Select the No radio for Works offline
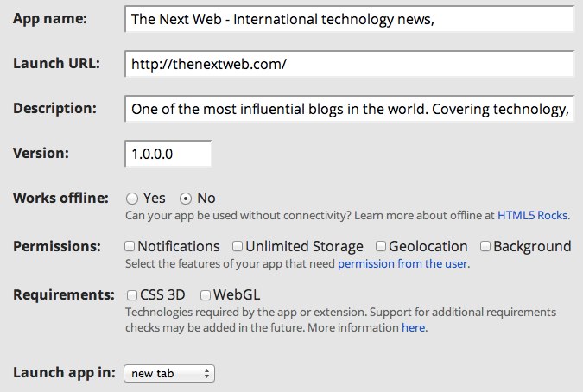 pyautogui.click(x=186, y=199)
